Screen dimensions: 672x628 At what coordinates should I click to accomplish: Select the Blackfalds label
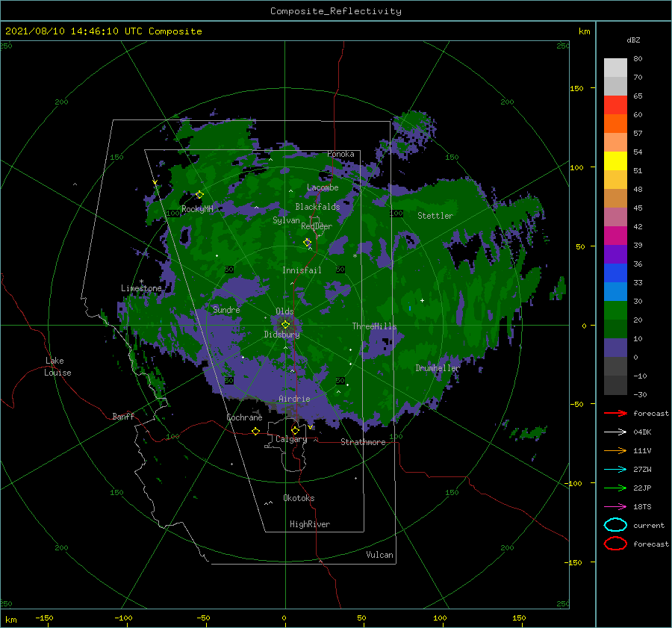tap(317, 207)
